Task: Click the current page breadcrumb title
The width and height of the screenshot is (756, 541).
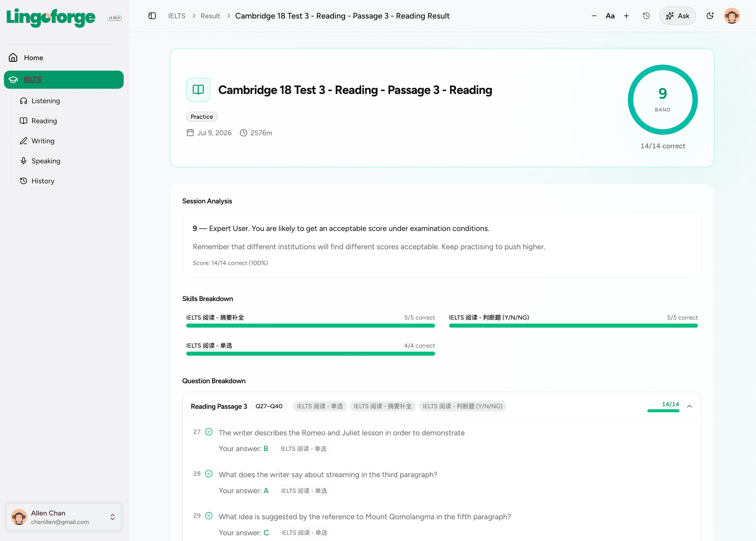Action: [342, 16]
